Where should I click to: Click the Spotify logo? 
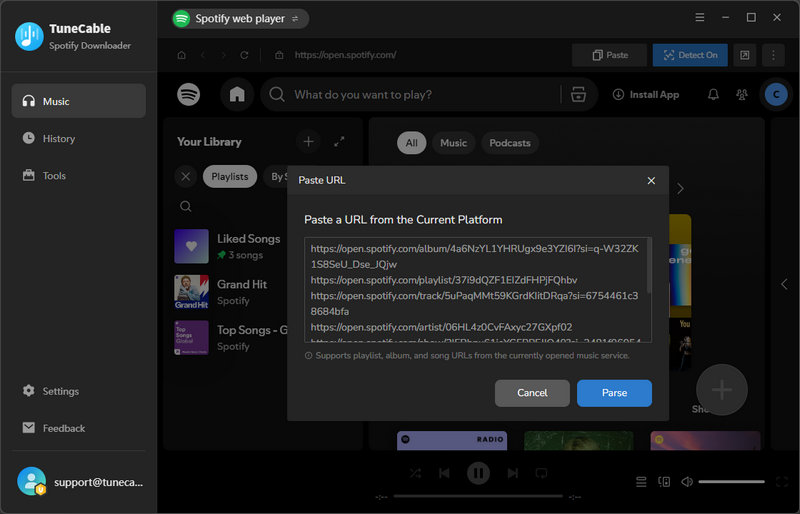189,94
